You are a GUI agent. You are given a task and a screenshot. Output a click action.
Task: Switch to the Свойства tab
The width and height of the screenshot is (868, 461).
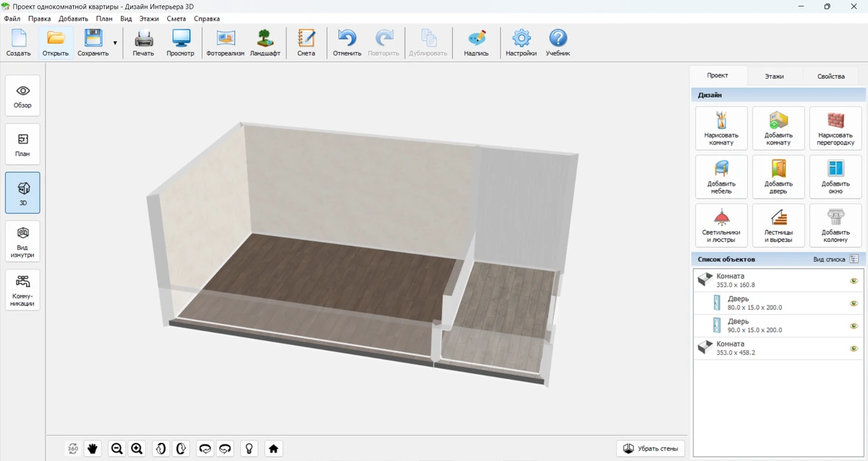830,76
